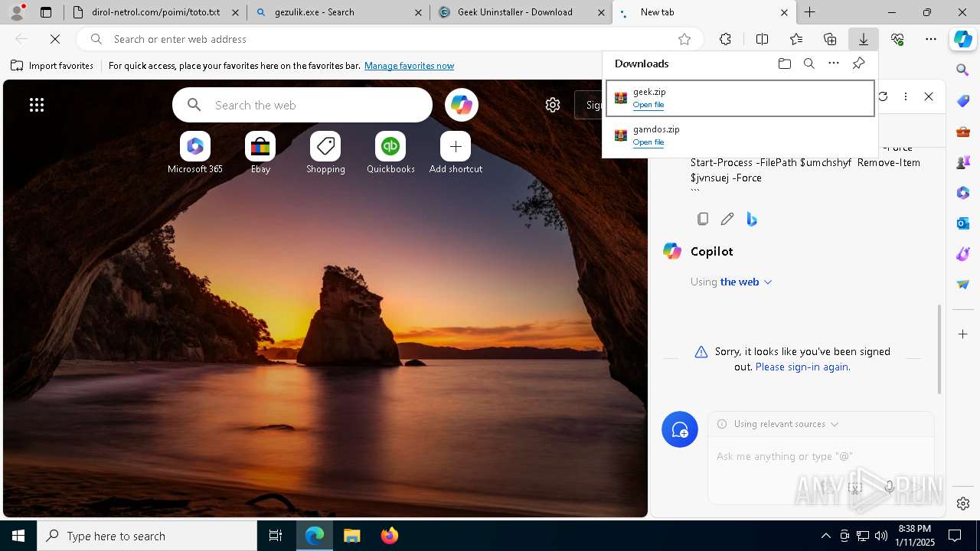Image resolution: width=980 pixels, height=551 pixels.
Task: Open sidebar Shopping tag icon
Action: click(963, 101)
